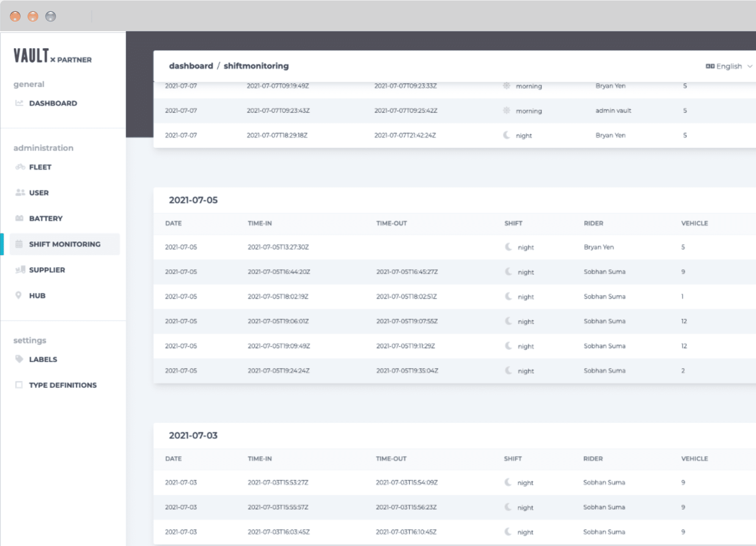Click the User people icon
This screenshot has height=546, width=756.
point(20,192)
